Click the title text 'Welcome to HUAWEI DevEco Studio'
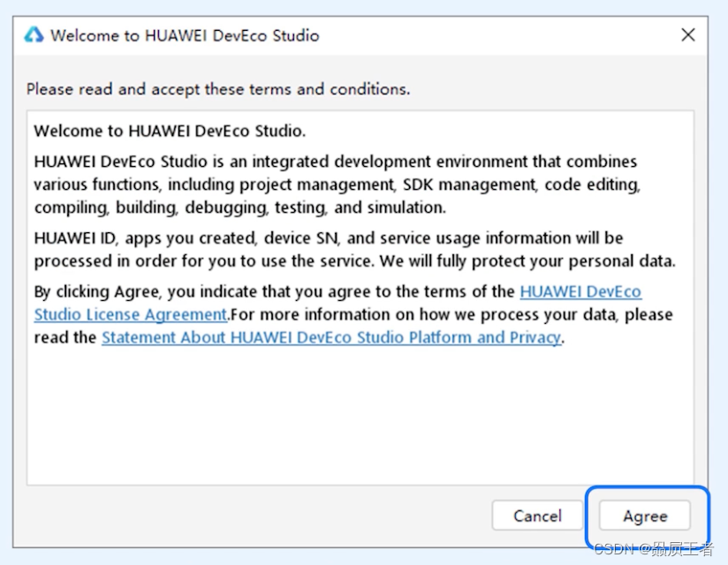The height and width of the screenshot is (565, 728). [x=185, y=35]
